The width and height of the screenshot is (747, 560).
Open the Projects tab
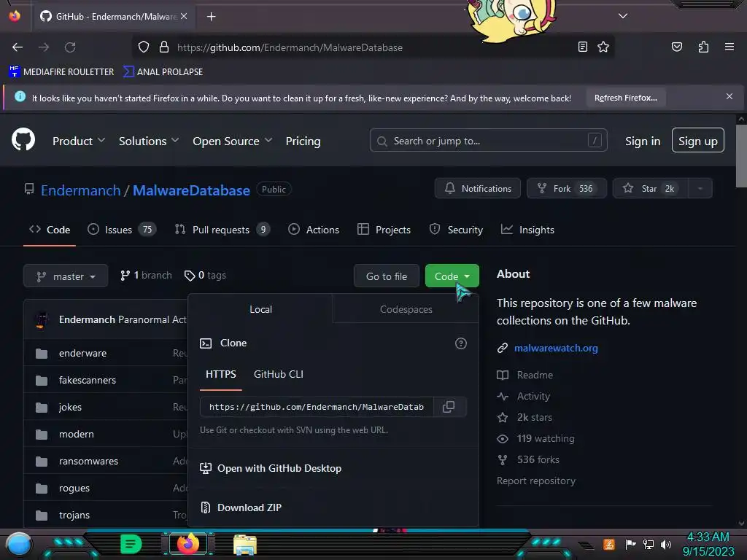click(x=384, y=230)
